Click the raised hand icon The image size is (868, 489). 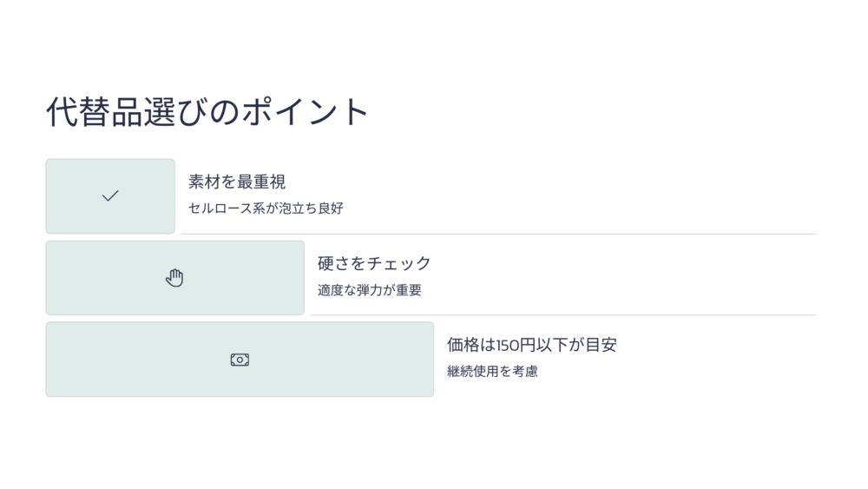tap(174, 277)
